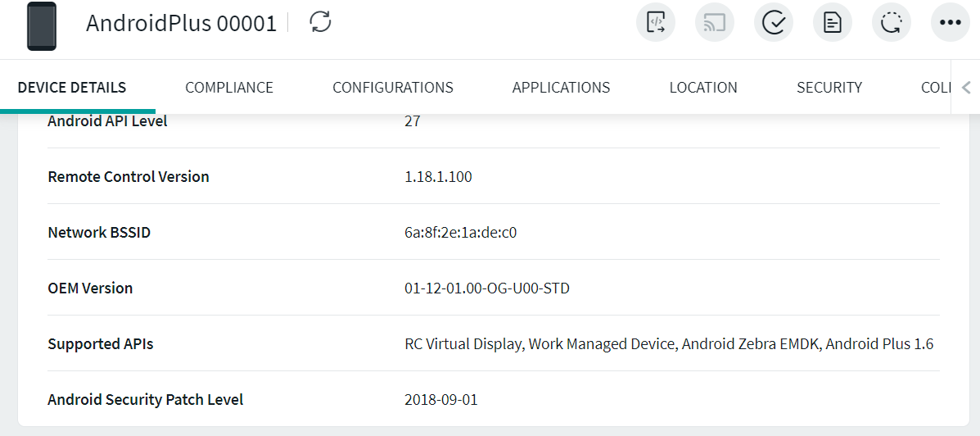The height and width of the screenshot is (436, 980).
Task: Click the tab scroll left chevron
Action: pos(966,88)
